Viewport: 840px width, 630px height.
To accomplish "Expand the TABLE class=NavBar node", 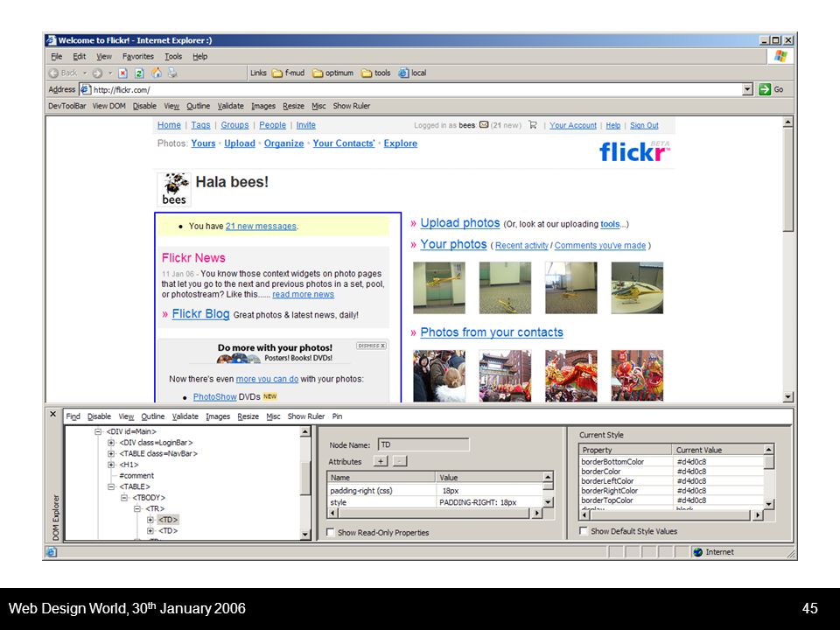I will [x=111, y=454].
